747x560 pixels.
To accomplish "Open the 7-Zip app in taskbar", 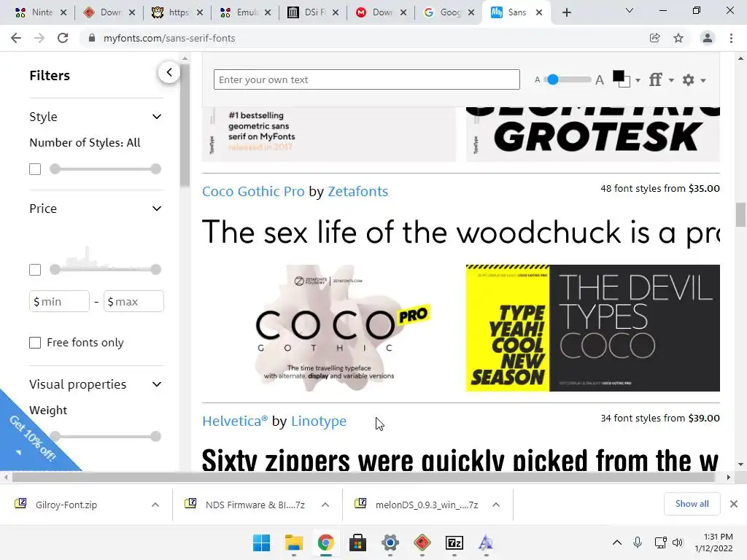I will click(x=454, y=542).
